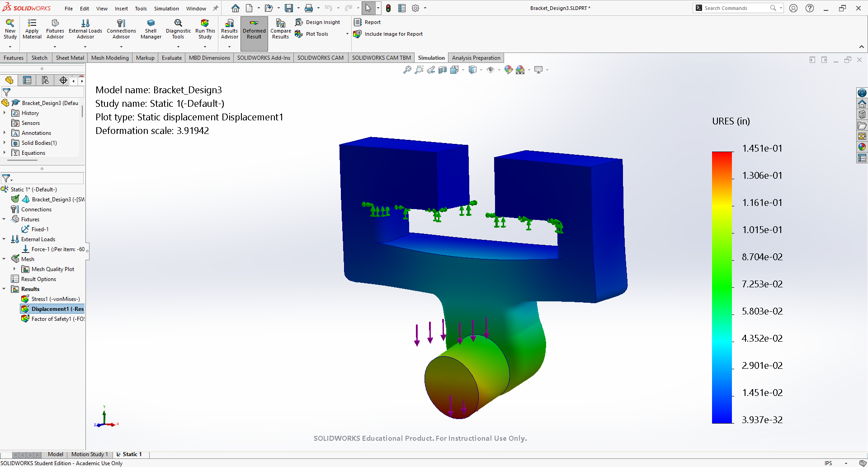Screen dimensions: 868x467
Task: Collapse the Fixtures folder
Action: click(x=4, y=219)
